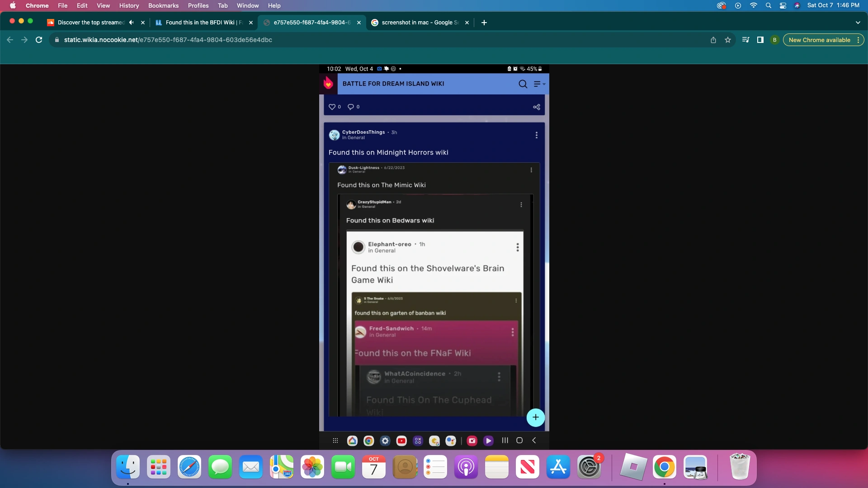Open the Bookmarks menu
868x488 pixels.
(x=163, y=5)
